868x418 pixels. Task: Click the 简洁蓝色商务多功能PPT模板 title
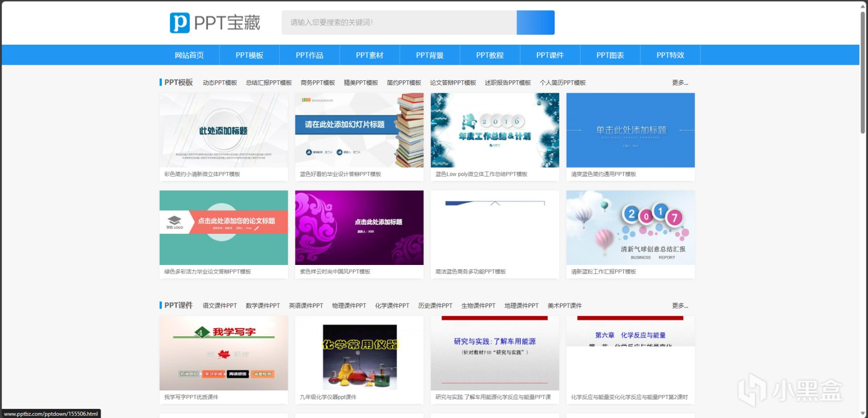pos(471,271)
